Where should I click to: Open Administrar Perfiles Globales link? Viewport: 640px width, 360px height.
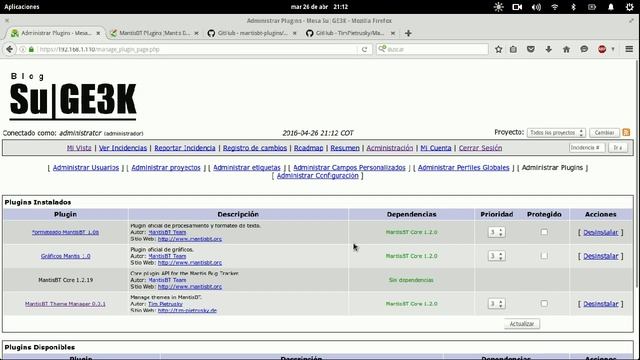pyautogui.click(x=464, y=167)
